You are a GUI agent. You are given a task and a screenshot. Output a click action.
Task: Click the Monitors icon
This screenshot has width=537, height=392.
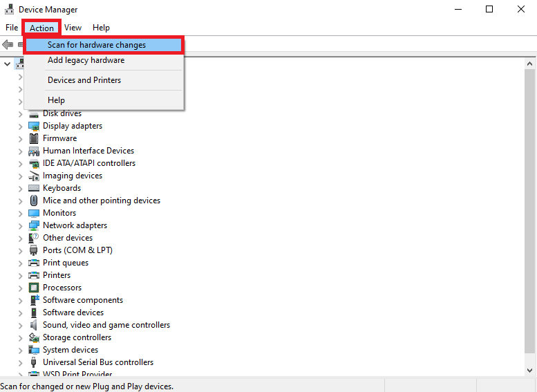click(34, 213)
